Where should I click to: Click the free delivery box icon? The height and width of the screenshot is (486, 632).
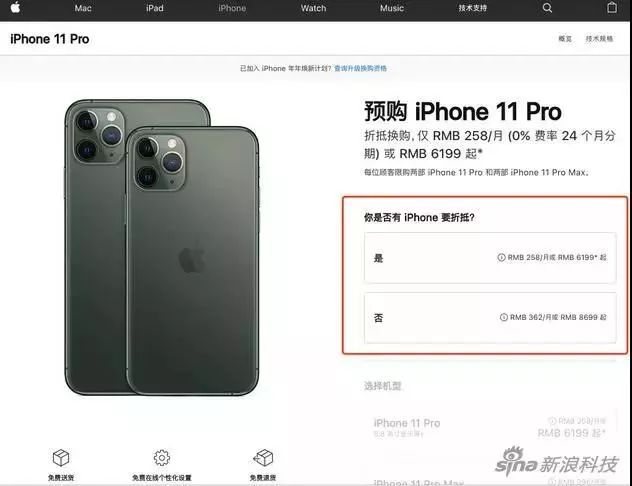pos(61,457)
